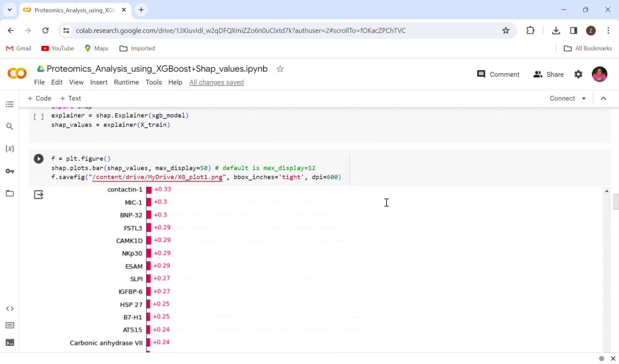Close the Proteomics_Analysis browser tab
The height and width of the screenshot is (364, 619).
[124, 10]
